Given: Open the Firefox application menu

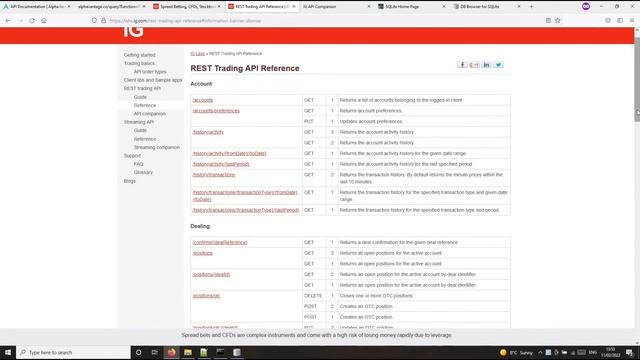Looking at the screenshot, I should pyautogui.click(x=632, y=20).
